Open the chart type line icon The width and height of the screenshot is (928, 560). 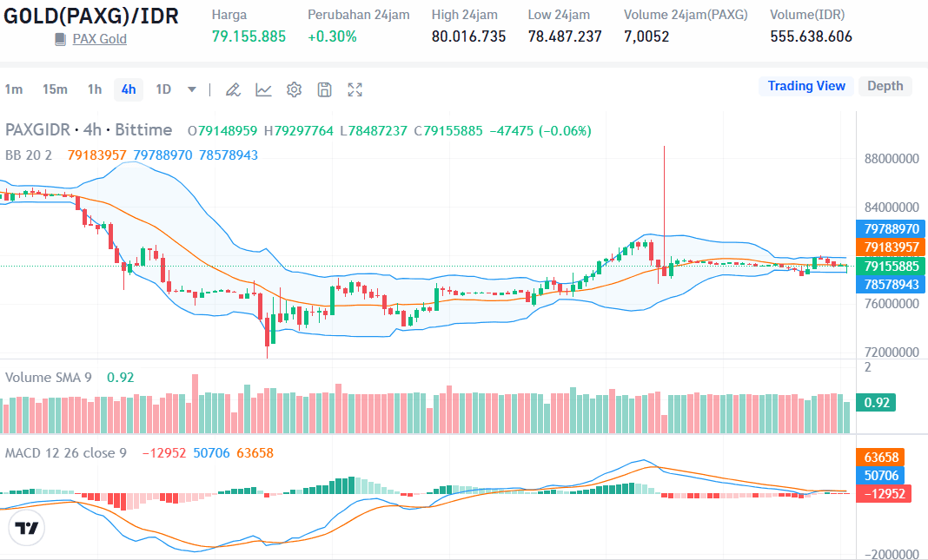263,89
